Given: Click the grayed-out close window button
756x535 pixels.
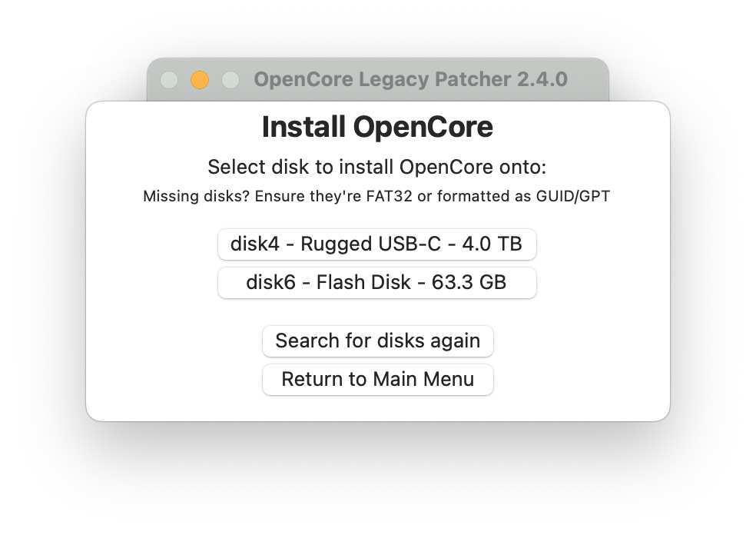Looking at the screenshot, I should 169,80.
